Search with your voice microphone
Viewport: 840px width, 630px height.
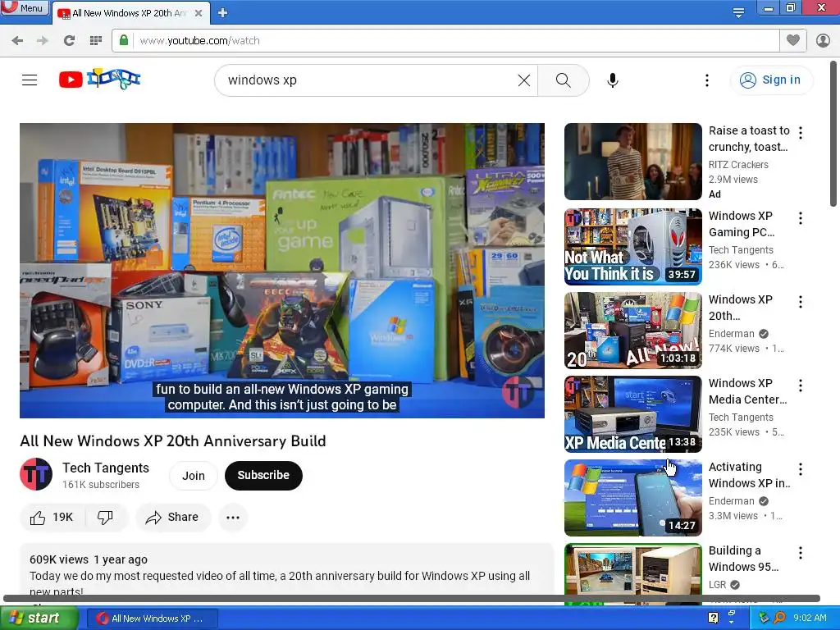613,80
